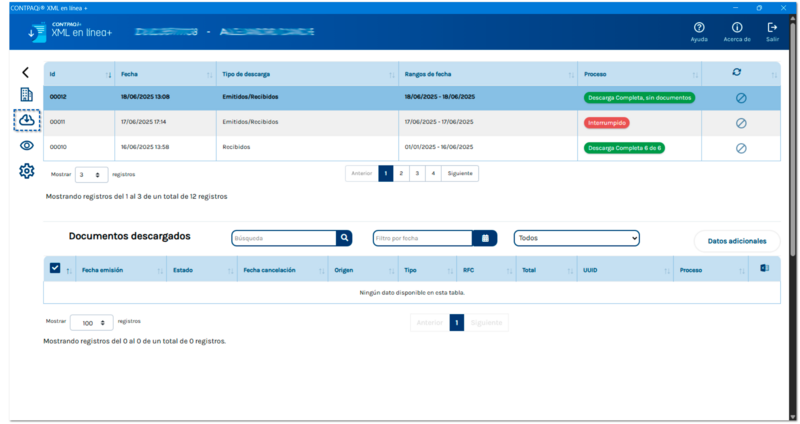
Task: Click Siguiente in the top pagination
Action: point(460,173)
